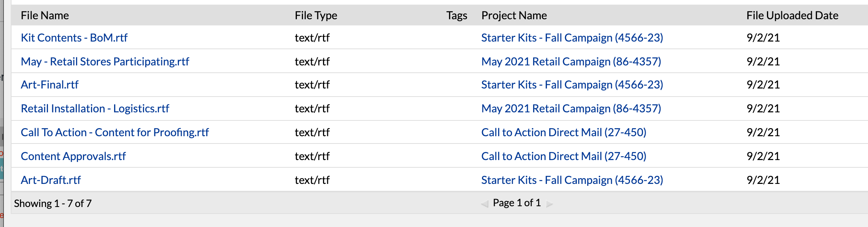
Task: Open Starter Kits project in Art-Final row
Action: click(572, 85)
